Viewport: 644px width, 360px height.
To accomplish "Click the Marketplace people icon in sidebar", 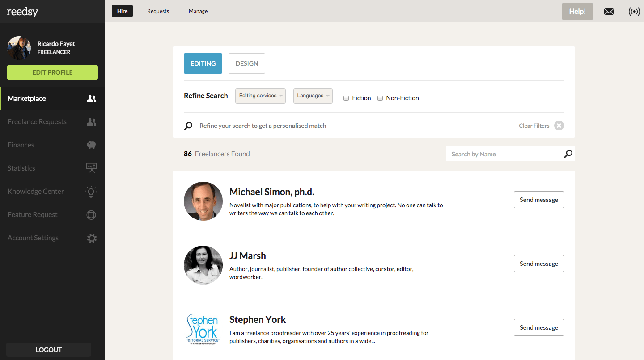I will [x=91, y=99].
